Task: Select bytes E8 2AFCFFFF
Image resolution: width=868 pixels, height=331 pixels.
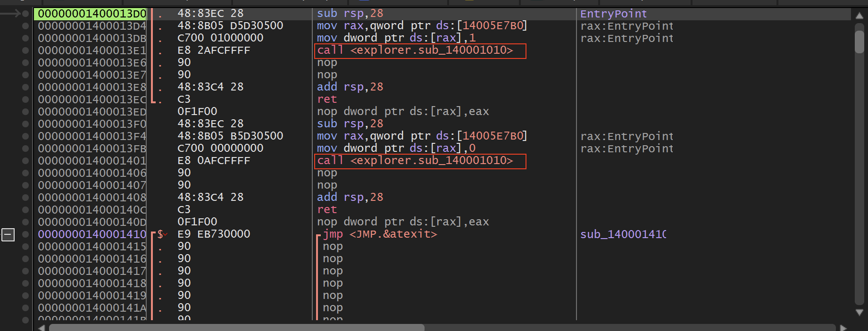Action: click(x=214, y=50)
